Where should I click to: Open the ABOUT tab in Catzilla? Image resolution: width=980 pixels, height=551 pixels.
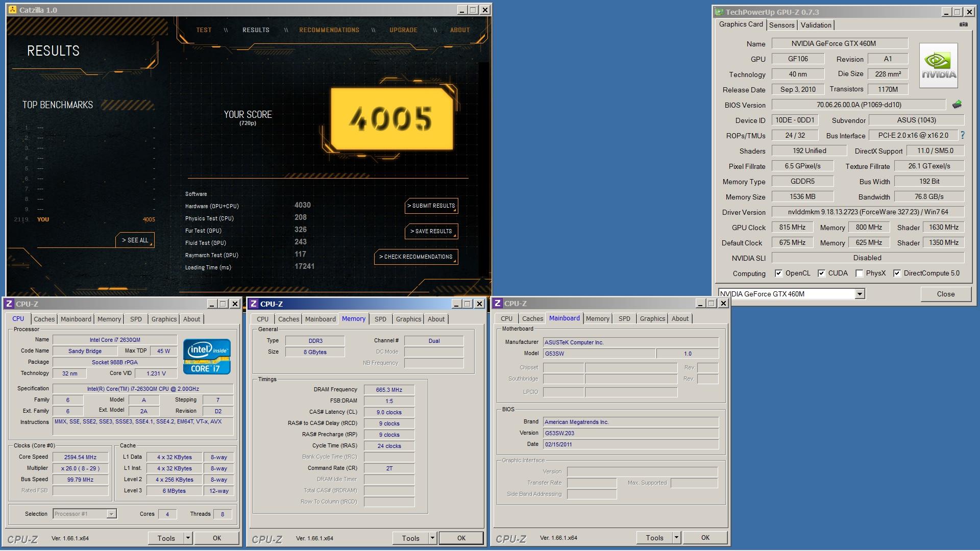(460, 30)
